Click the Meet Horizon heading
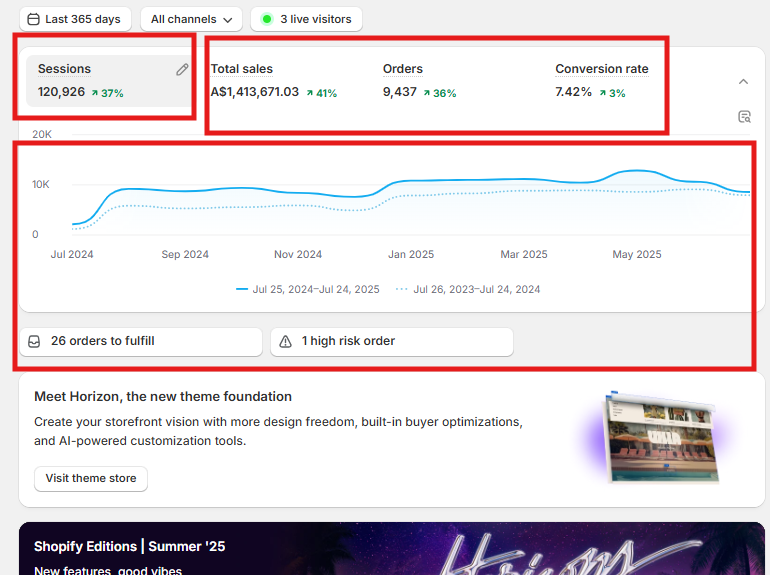The image size is (770, 575). tap(163, 396)
